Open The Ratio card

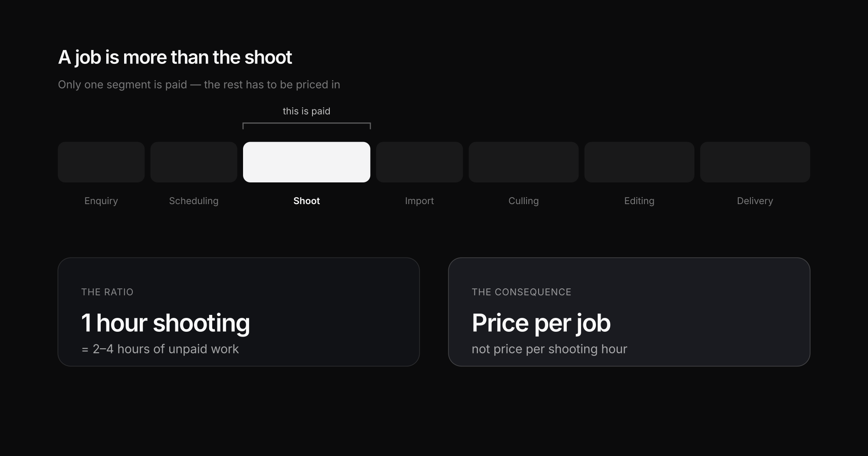[x=239, y=312]
